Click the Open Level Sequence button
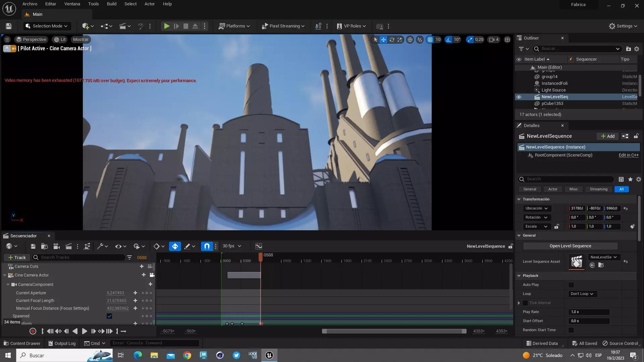644x362 pixels. click(x=570, y=246)
